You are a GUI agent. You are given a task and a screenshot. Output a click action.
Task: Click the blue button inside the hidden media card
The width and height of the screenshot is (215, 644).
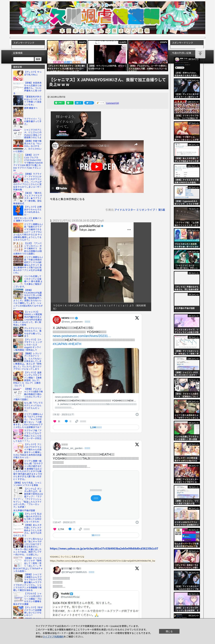point(96,498)
